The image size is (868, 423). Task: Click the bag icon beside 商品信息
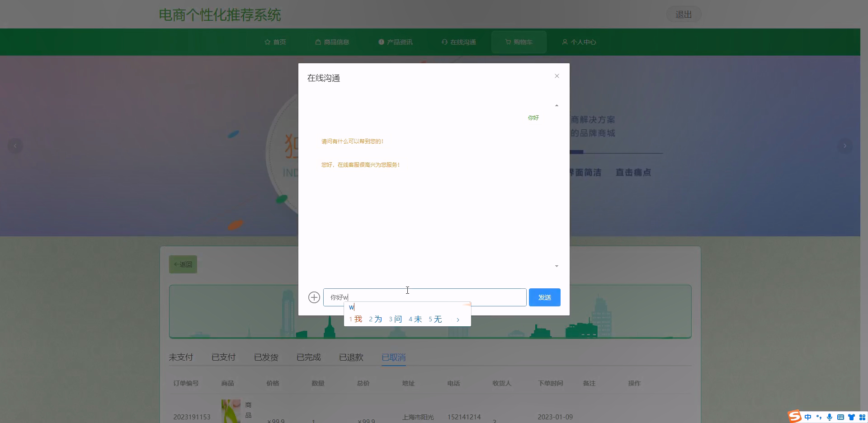[x=317, y=42]
